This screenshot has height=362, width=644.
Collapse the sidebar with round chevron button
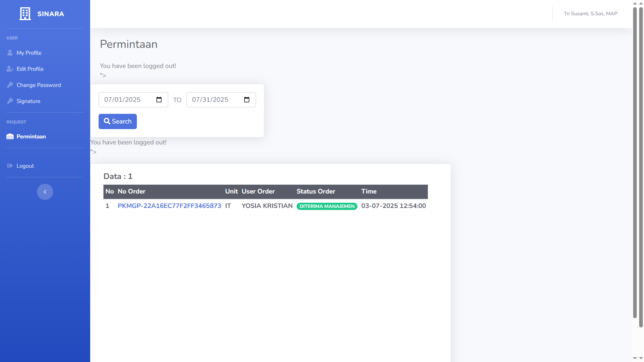[45, 192]
